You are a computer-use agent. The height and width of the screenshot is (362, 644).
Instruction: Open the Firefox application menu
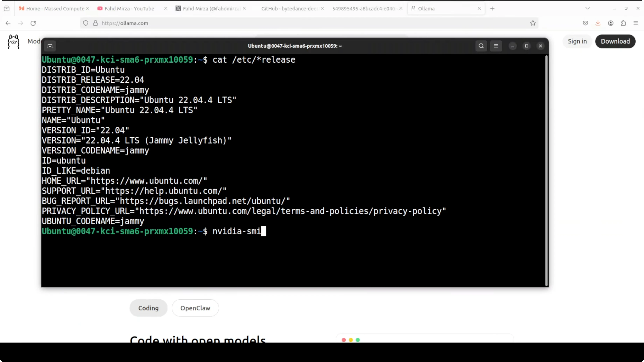[x=635, y=23]
